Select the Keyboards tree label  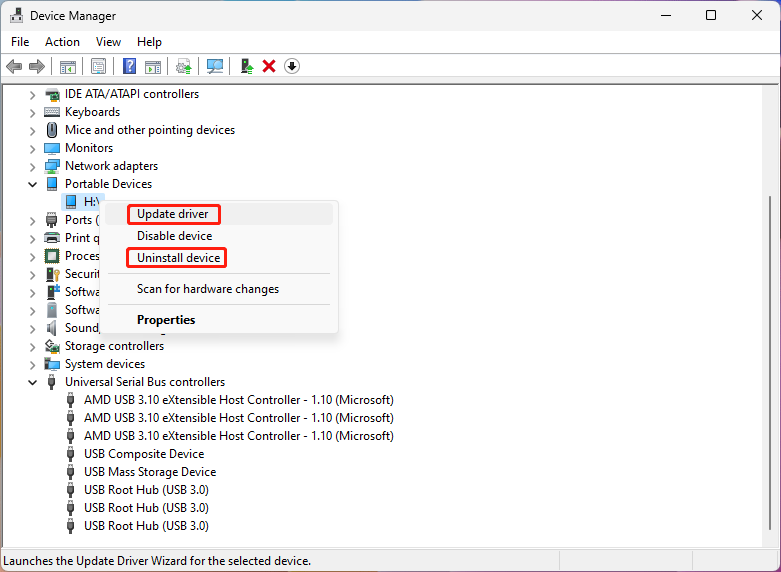[x=93, y=112]
